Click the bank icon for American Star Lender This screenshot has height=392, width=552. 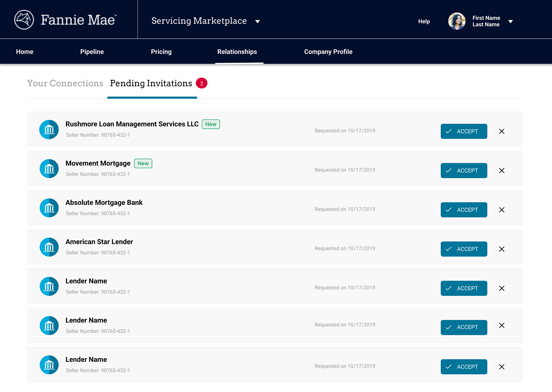pyautogui.click(x=49, y=247)
